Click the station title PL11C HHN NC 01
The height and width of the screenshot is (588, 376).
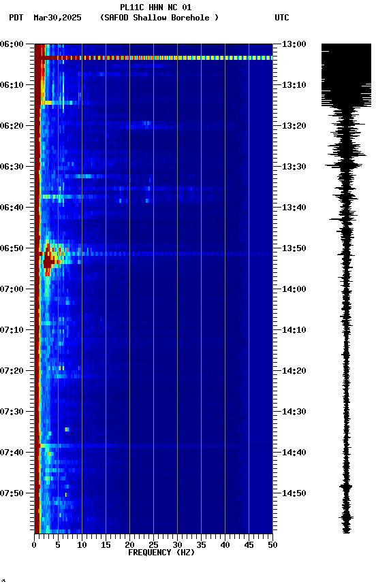point(155,7)
